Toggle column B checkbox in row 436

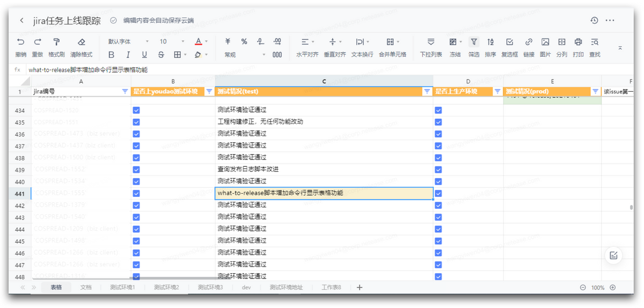[x=136, y=134]
